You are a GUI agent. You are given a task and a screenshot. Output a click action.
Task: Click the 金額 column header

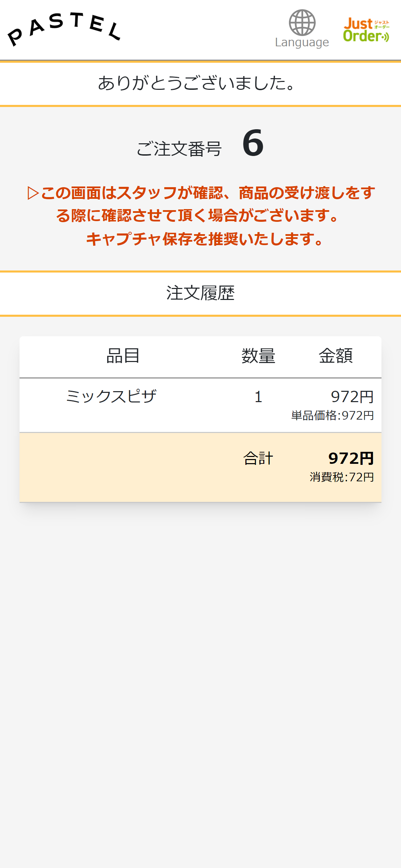point(336,356)
